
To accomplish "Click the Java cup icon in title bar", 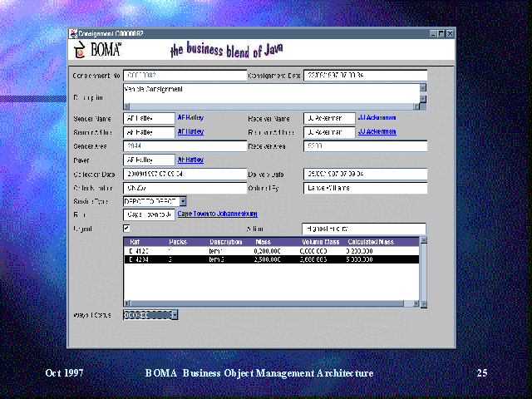I will (73, 33).
